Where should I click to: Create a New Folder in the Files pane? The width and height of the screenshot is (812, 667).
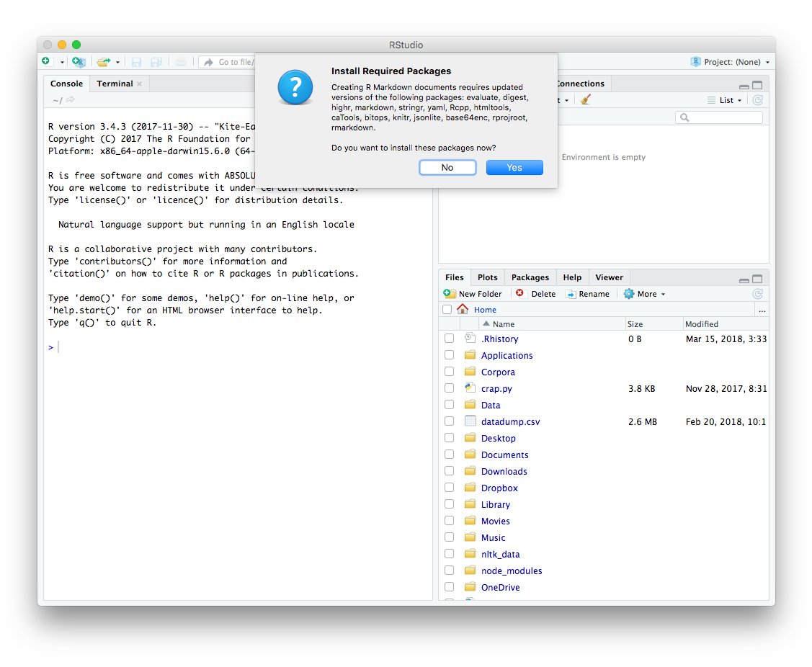click(473, 293)
